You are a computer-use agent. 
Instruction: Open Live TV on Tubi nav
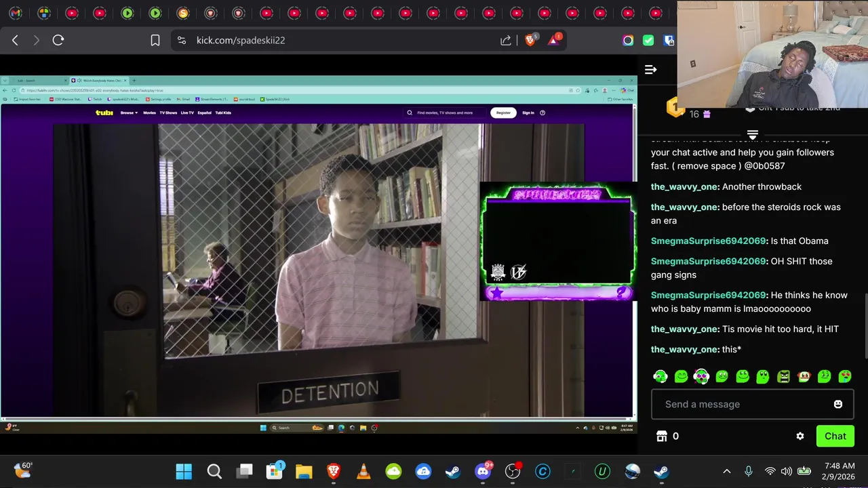point(187,113)
